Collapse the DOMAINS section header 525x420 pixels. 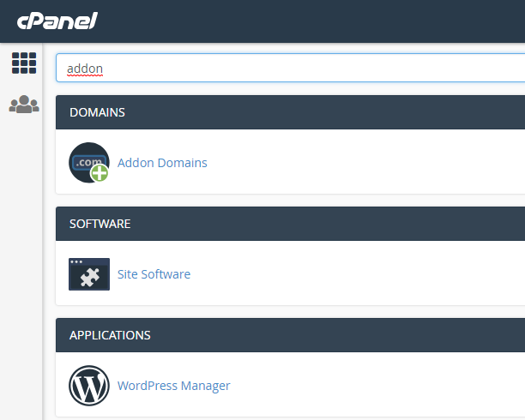click(x=292, y=112)
